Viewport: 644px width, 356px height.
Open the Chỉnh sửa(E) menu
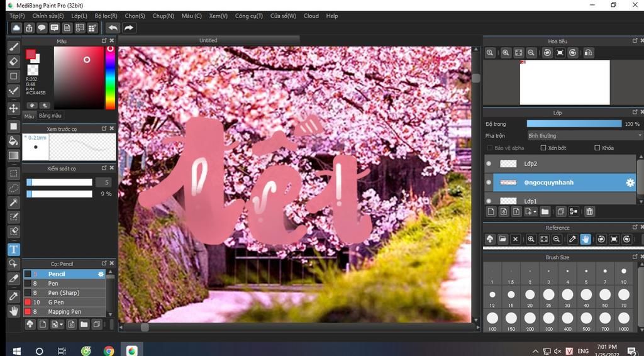(x=48, y=16)
